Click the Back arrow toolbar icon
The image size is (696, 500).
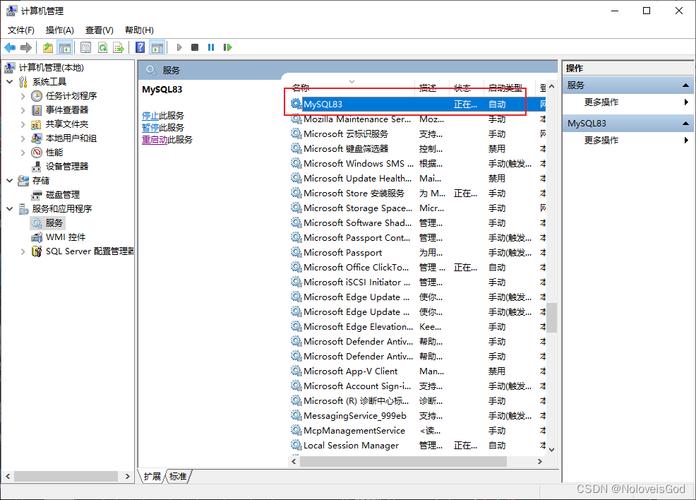pyautogui.click(x=10, y=47)
